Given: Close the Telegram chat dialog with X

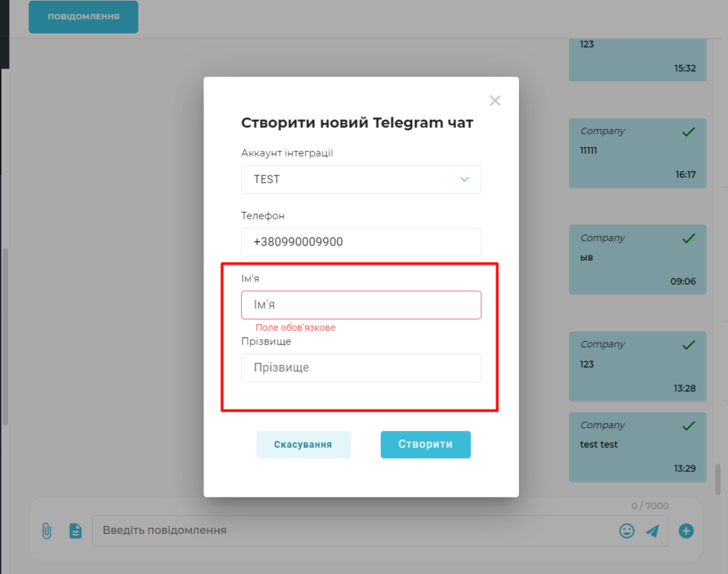Looking at the screenshot, I should click(495, 101).
